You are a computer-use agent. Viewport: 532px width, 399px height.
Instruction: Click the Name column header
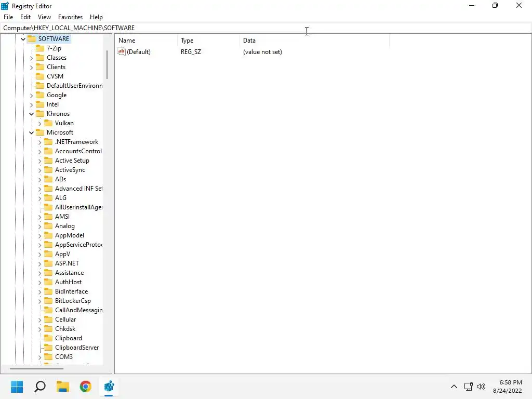click(x=146, y=41)
